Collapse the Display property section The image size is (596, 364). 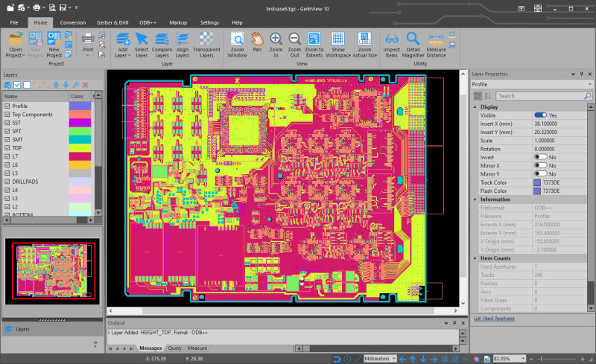475,106
